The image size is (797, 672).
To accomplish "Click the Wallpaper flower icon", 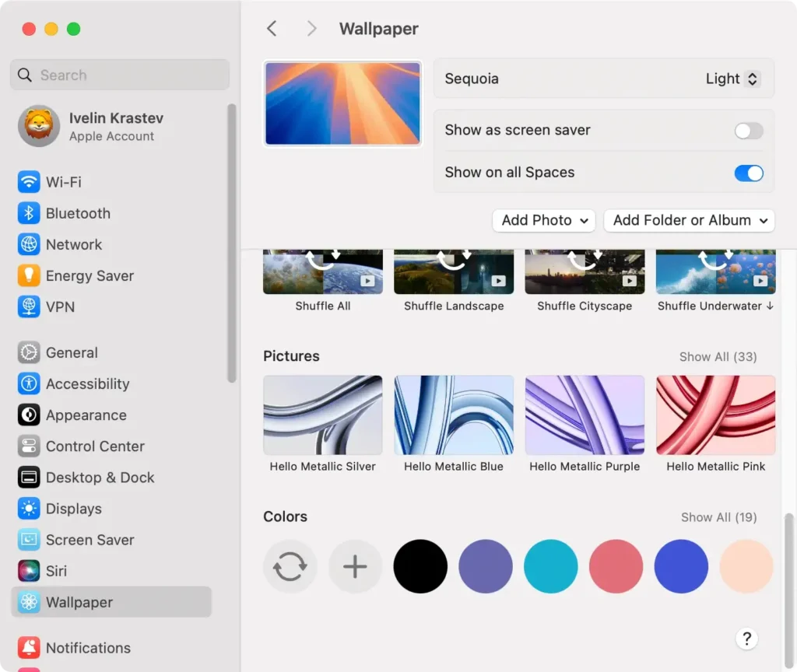I will click(29, 602).
